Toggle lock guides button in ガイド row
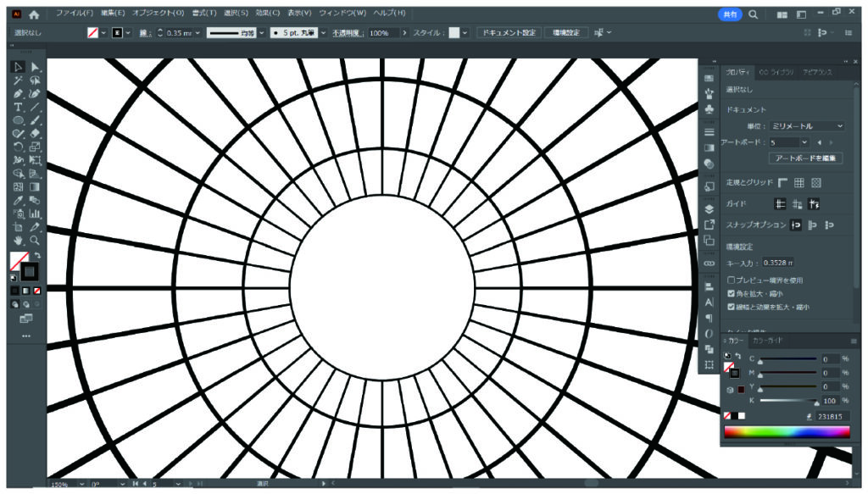 click(797, 204)
